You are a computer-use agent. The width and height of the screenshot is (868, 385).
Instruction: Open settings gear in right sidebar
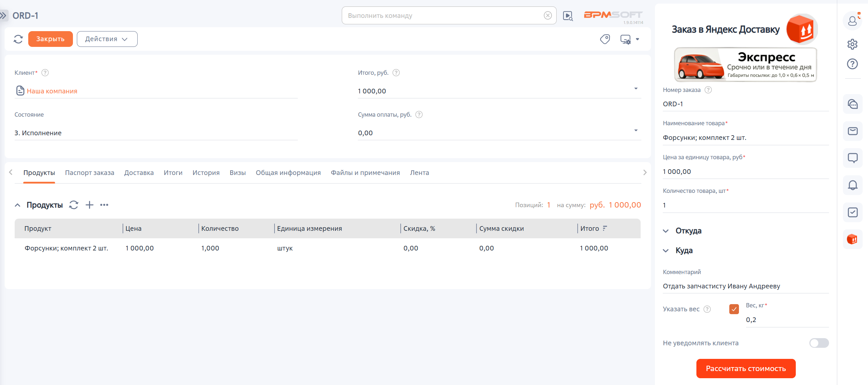point(853,44)
